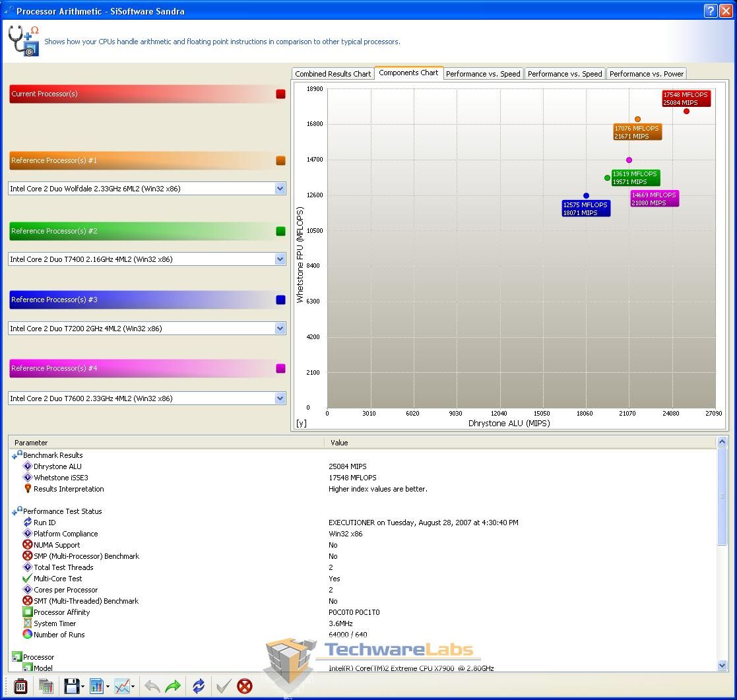The width and height of the screenshot is (737, 700).
Task: Click the green forward arrow icon
Action: [x=173, y=686]
